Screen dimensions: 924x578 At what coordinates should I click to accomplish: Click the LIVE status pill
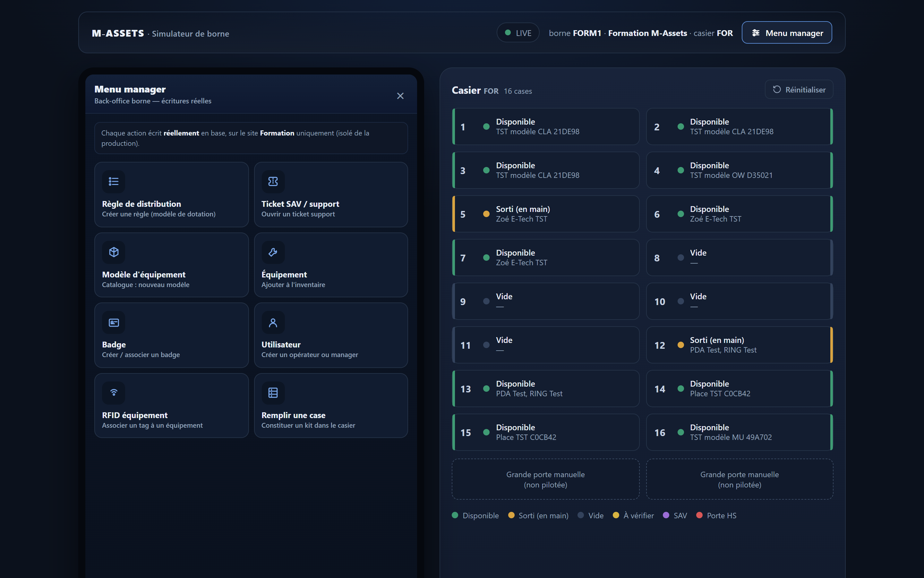coord(518,33)
